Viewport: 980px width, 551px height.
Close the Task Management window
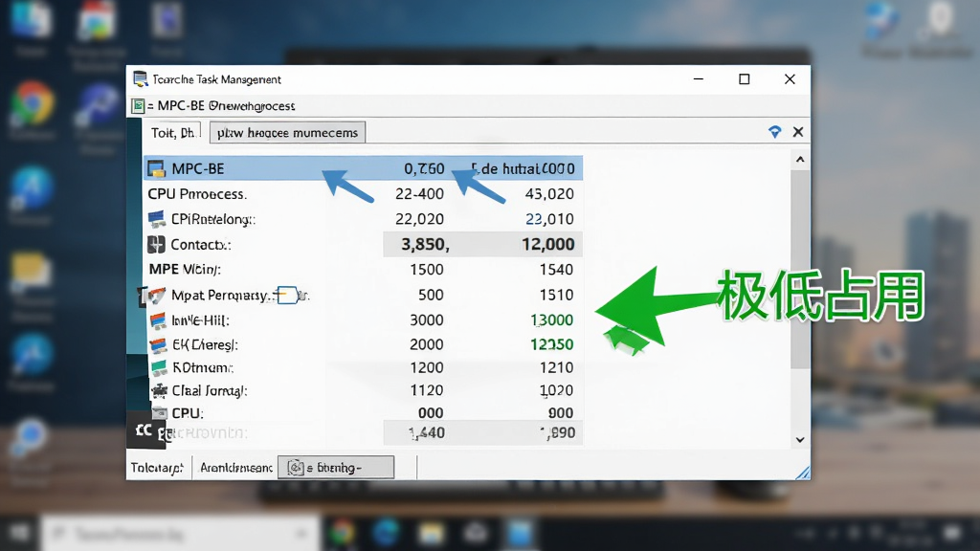pyautogui.click(x=790, y=79)
